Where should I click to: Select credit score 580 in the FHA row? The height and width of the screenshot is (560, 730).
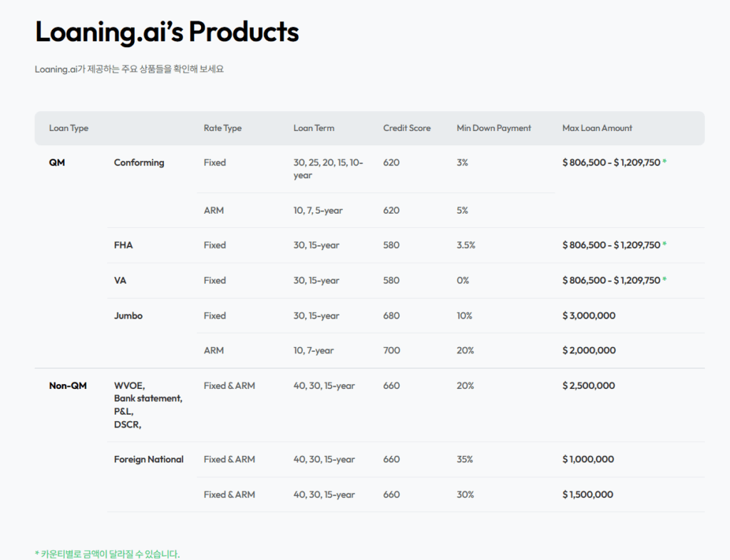pos(391,245)
